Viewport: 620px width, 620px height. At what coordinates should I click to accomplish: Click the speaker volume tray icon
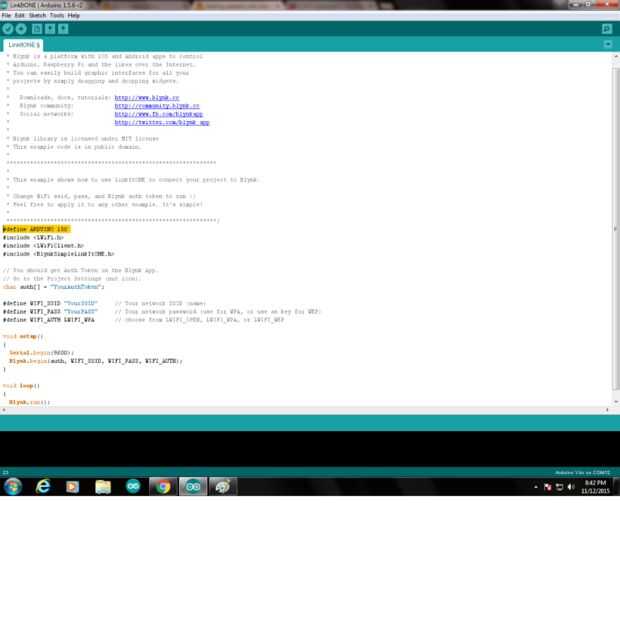(571, 487)
